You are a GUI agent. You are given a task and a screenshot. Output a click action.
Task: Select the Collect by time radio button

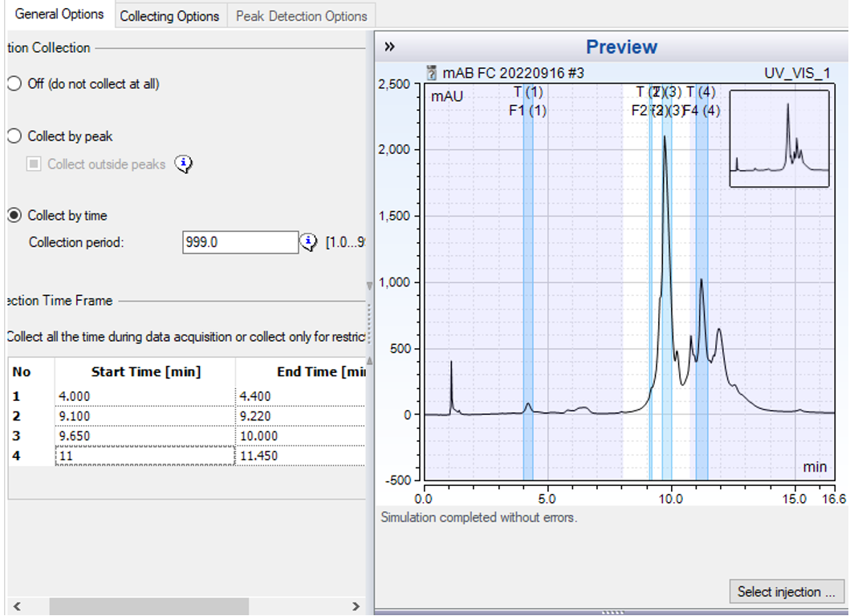click(14, 216)
